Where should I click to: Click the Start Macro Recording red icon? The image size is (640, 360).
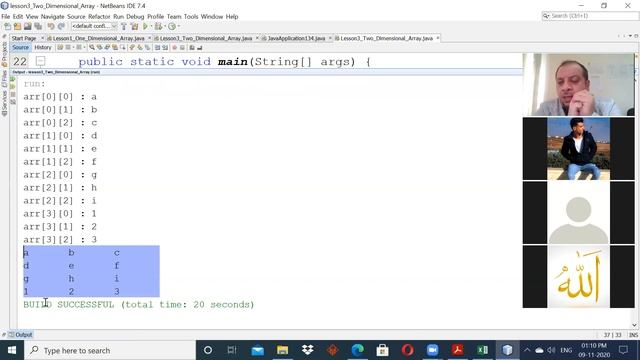point(175,48)
